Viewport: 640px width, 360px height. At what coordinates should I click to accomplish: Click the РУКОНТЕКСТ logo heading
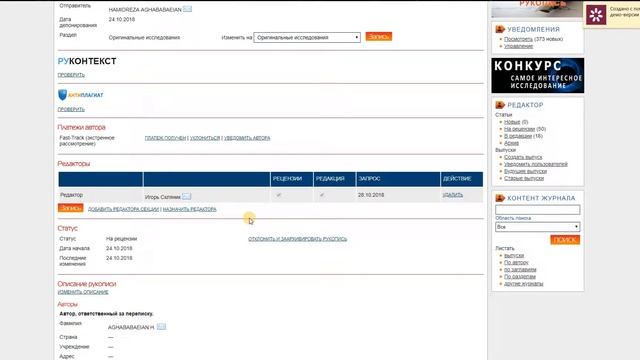(x=87, y=61)
